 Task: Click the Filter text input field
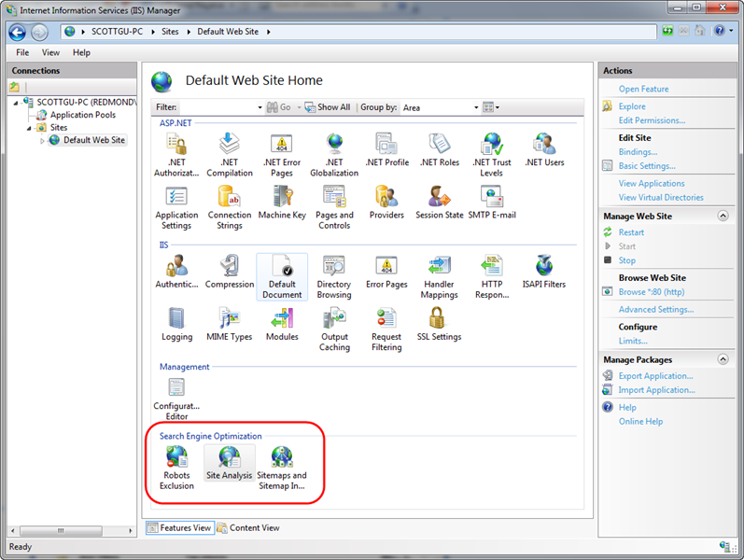coord(217,107)
